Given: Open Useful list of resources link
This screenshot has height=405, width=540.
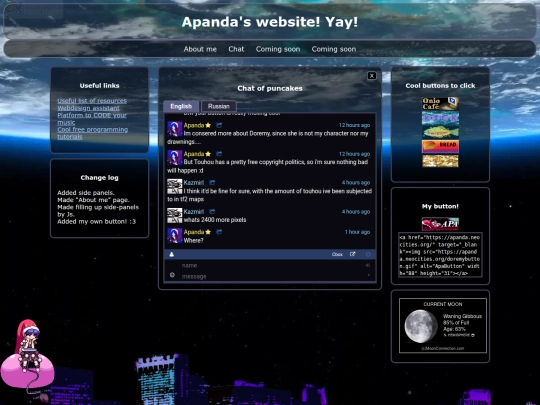Looking at the screenshot, I should tap(92, 101).
